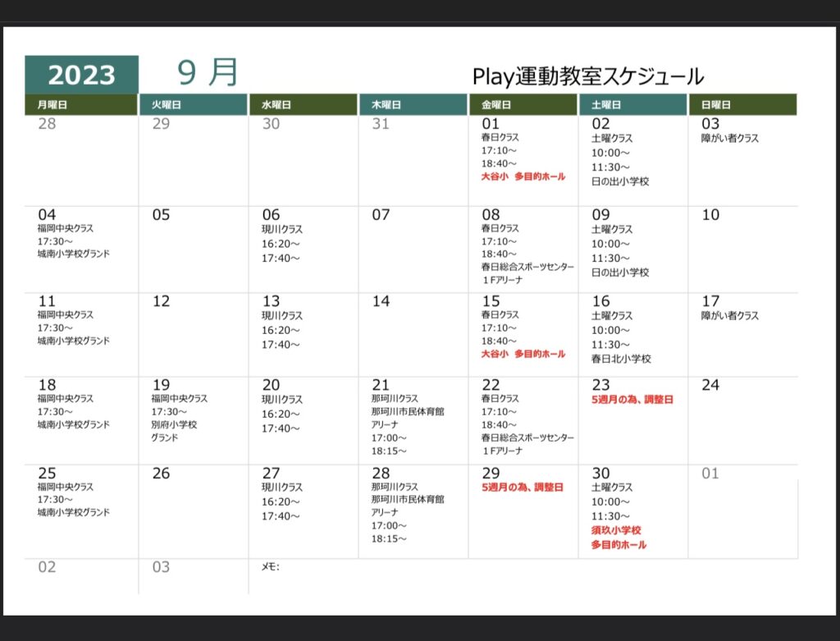
Task: Click greyed date 28 of previous month
Action: click(x=47, y=124)
